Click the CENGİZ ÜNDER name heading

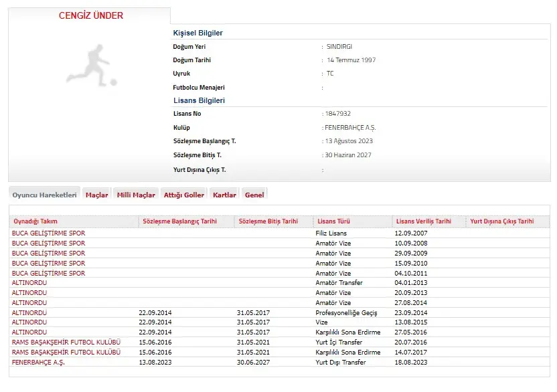[x=91, y=15]
